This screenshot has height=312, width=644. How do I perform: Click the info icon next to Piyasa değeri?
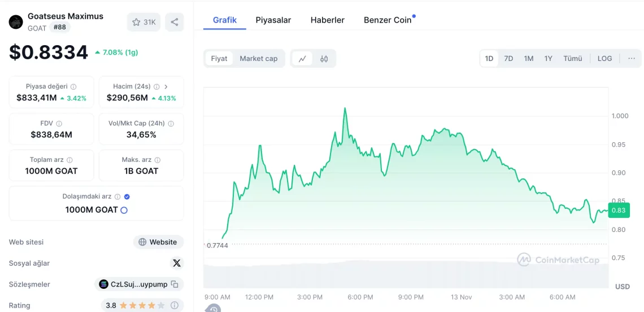tap(73, 87)
